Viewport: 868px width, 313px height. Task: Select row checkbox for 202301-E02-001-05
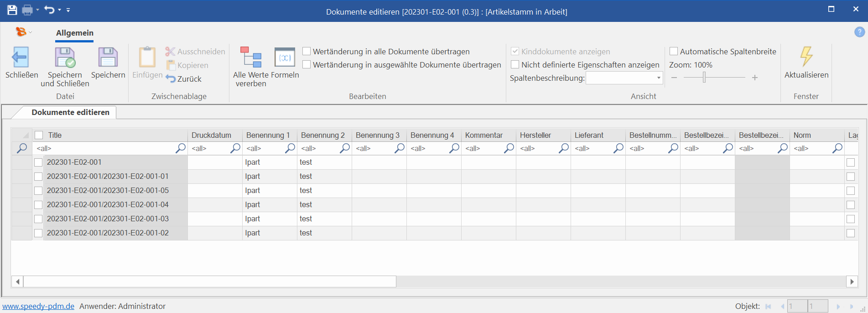click(x=39, y=191)
